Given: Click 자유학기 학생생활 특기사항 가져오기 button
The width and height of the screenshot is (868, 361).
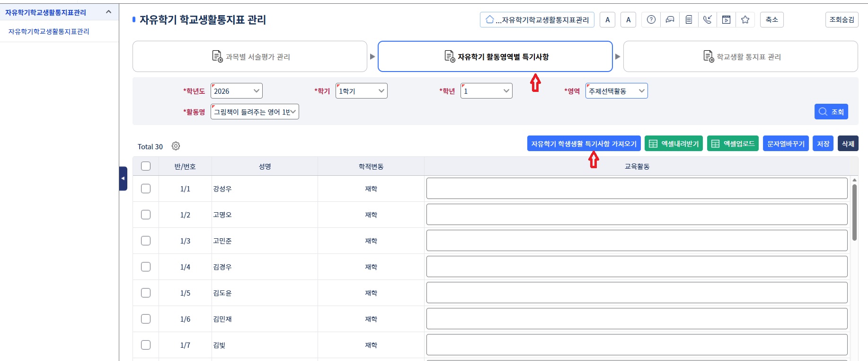Looking at the screenshot, I should [584, 144].
